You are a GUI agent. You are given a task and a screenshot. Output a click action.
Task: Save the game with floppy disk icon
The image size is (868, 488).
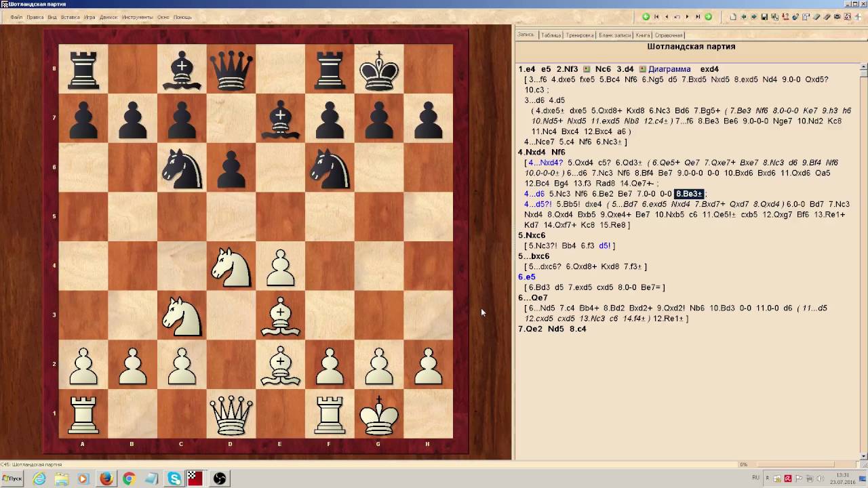coord(764,17)
